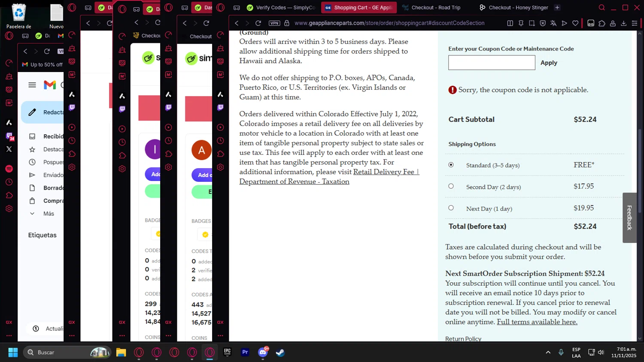
Task: Open the clock showing 7:01 a.m. 11/11/2025
Action: click(624, 352)
